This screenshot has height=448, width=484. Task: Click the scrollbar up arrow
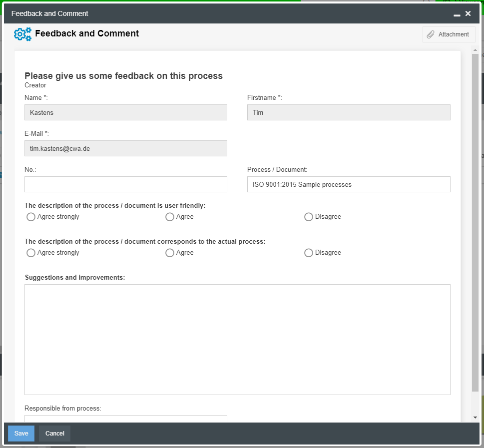pos(475,50)
